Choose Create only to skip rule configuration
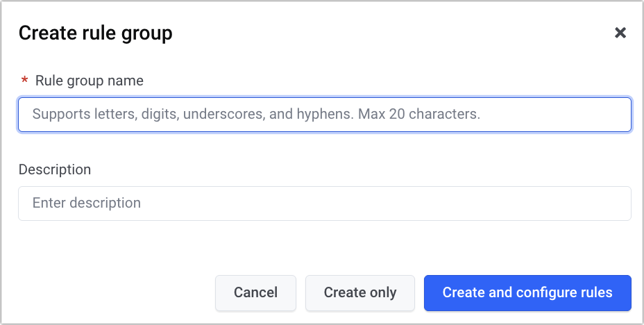 [x=359, y=292]
